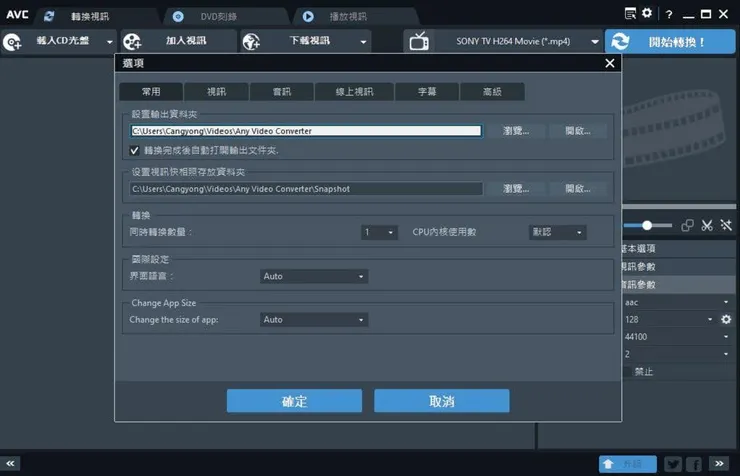Click 開始轉換 button
Image resolution: width=740 pixels, height=476 pixels.
click(670, 42)
